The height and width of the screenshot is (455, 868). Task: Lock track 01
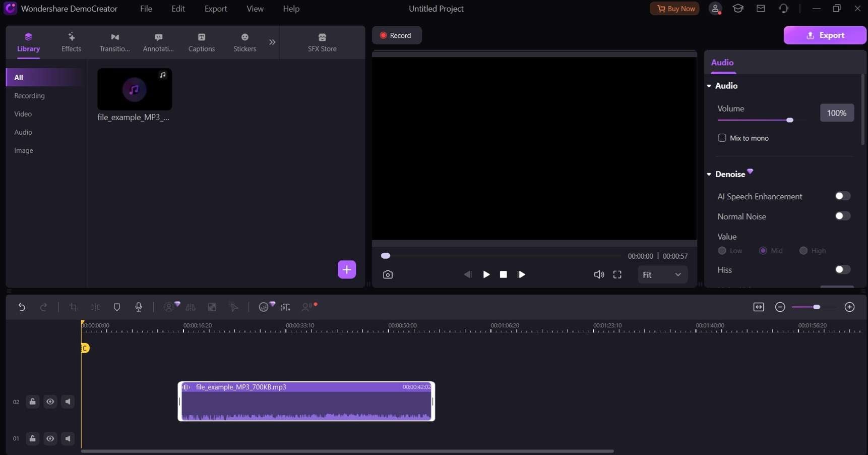point(32,438)
